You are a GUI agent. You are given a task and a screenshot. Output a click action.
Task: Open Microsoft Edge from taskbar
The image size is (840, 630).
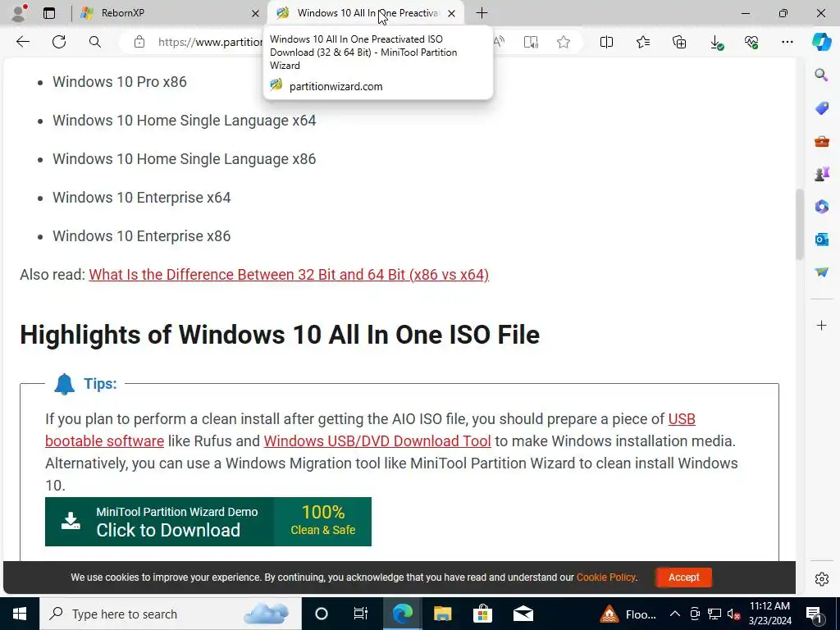[x=403, y=614]
